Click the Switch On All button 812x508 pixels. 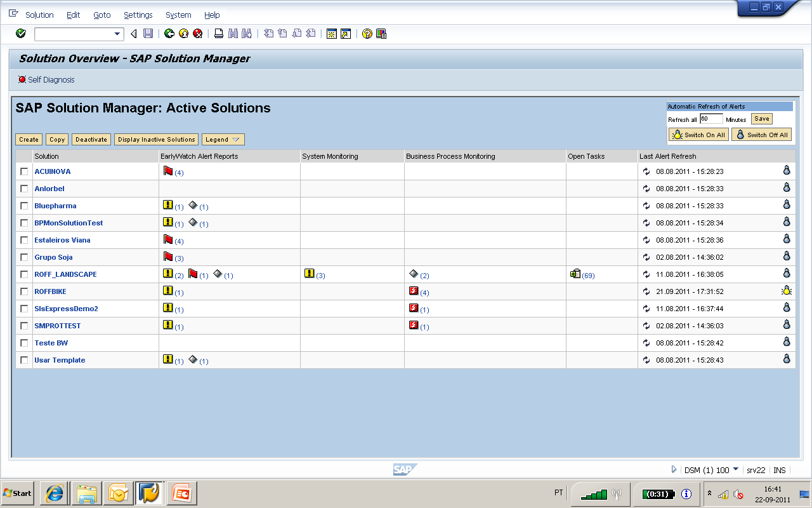tap(698, 135)
